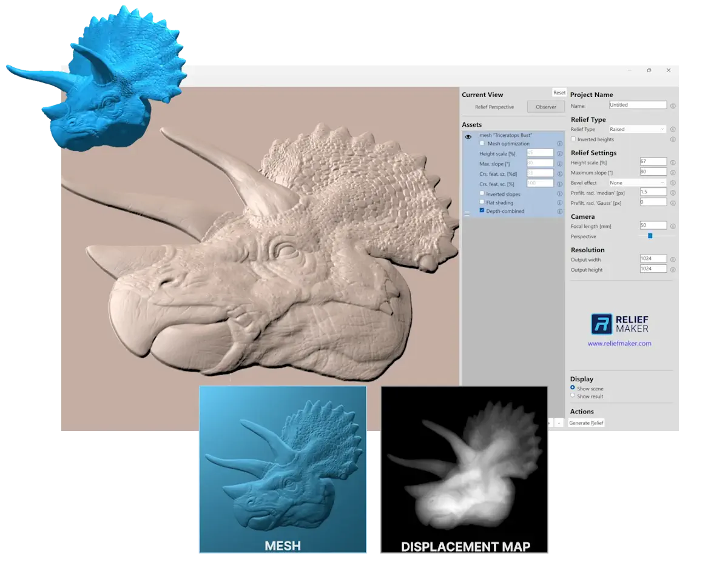Click the info icon beside Focal length [mm]
The height and width of the screenshot is (565, 728).
pos(672,225)
